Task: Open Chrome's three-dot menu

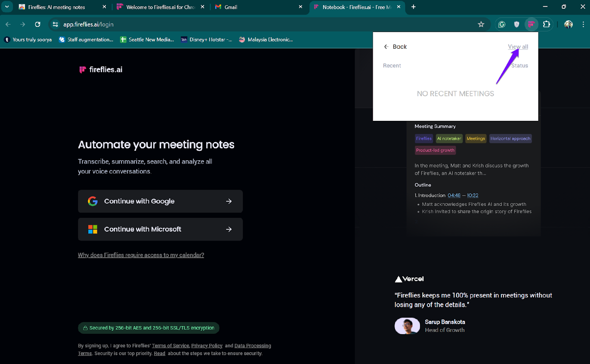Action: [x=583, y=24]
